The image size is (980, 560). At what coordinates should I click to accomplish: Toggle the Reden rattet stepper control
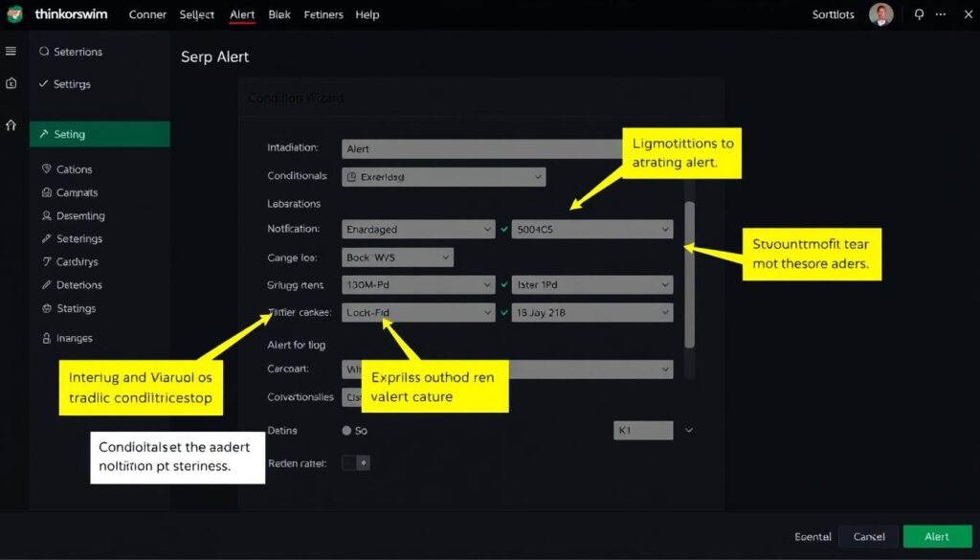[356, 463]
